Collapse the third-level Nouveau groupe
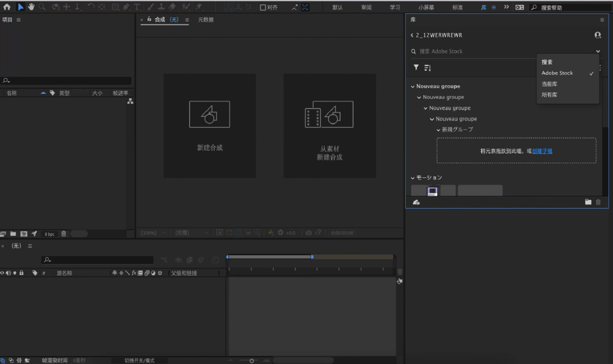The image size is (613, 364). pyautogui.click(x=426, y=108)
